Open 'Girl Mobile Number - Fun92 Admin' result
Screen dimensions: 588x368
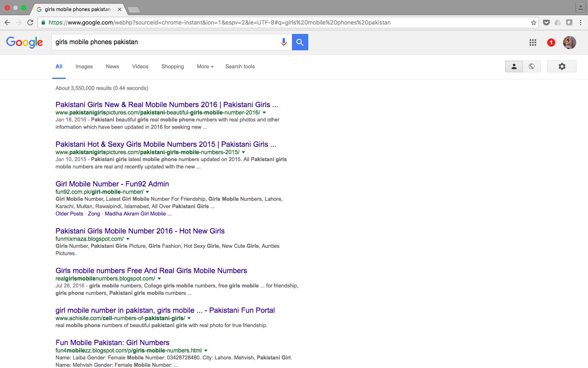[x=112, y=184]
